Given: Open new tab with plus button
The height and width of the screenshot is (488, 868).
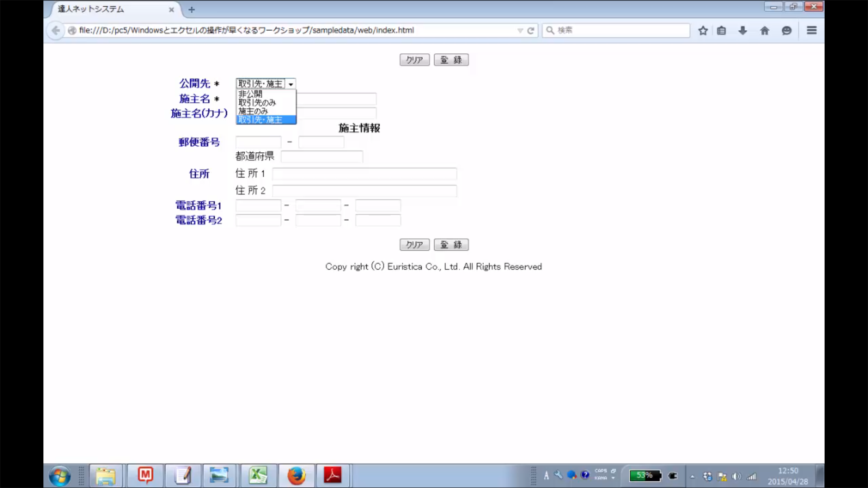Looking at the screenshot, I should [x=192, y=9].
